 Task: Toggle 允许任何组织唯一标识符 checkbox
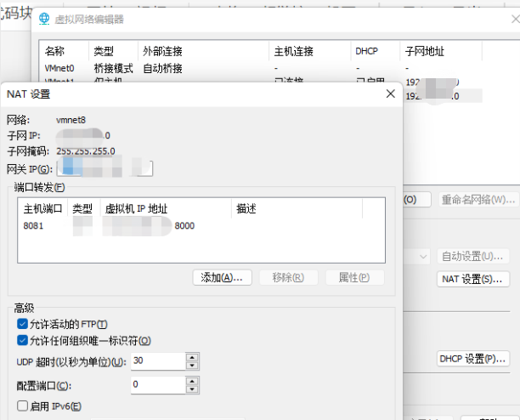22,340
